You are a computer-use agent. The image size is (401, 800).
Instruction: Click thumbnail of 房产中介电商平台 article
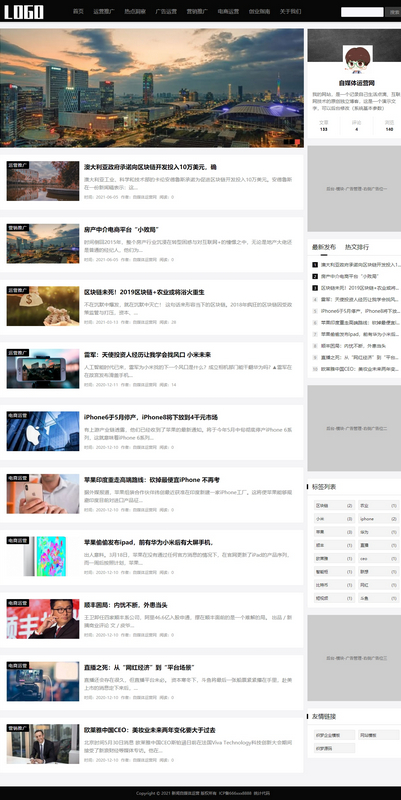(43, 243)
